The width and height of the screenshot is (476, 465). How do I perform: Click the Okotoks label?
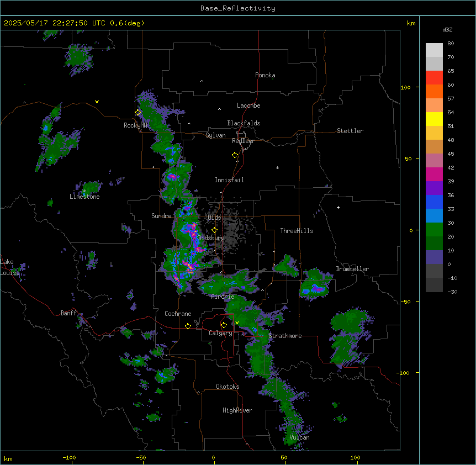(228, 387)
